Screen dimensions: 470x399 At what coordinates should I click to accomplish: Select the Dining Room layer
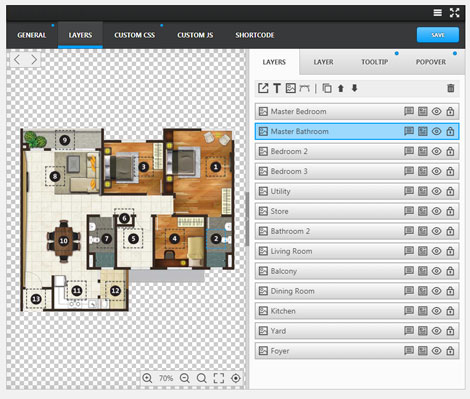pyautogui.click(x=357, y=291)
